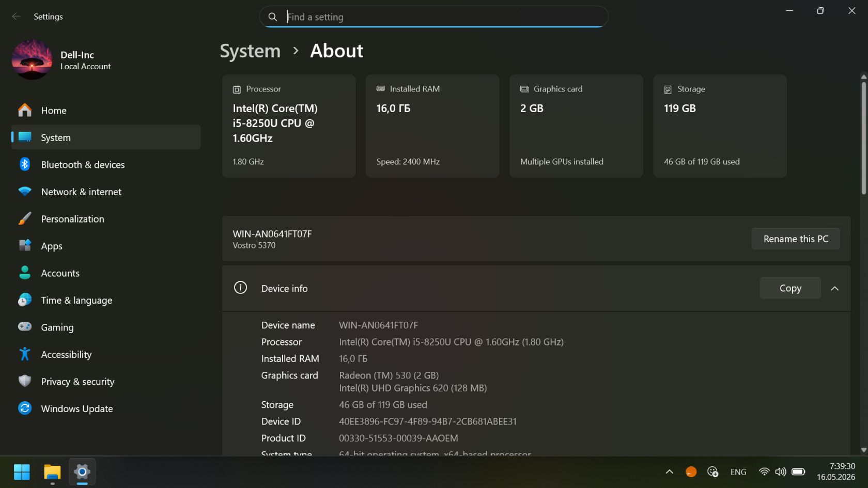Click the Network Wi-Fi icon in sidebar
The width and height of the screenshot is (868, 488).
pyautogui.click(x=25, y=192)
